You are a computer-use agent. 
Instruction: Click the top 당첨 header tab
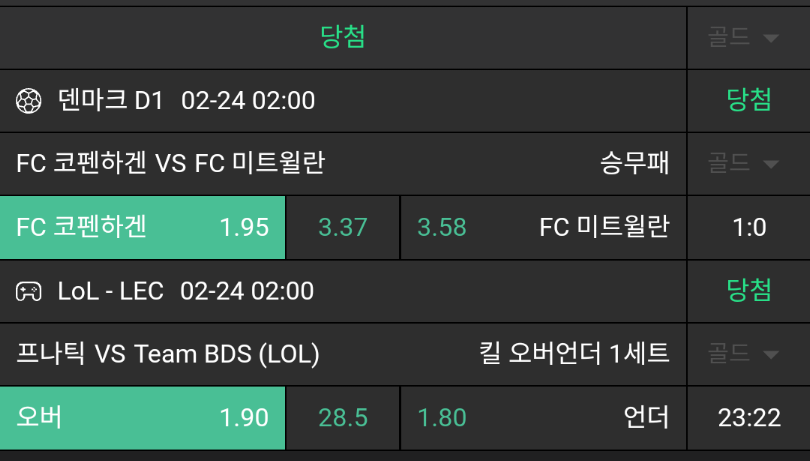point(343,38)
